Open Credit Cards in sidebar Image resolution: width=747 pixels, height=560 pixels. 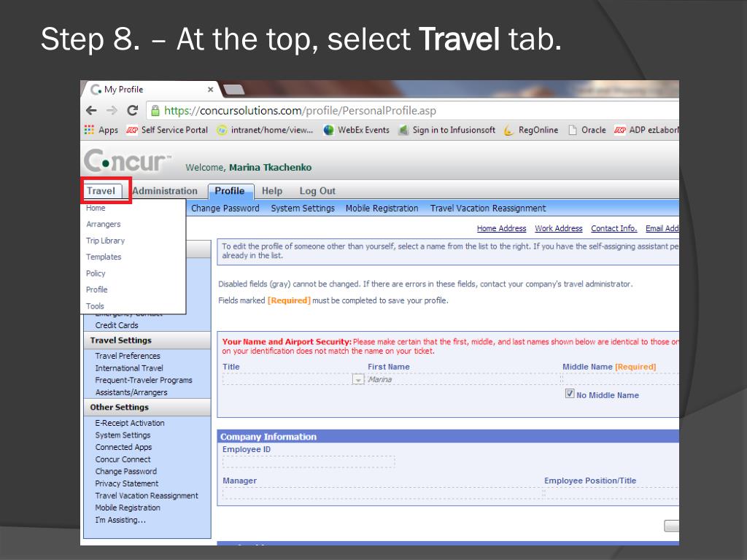click(x=117, y=325)
